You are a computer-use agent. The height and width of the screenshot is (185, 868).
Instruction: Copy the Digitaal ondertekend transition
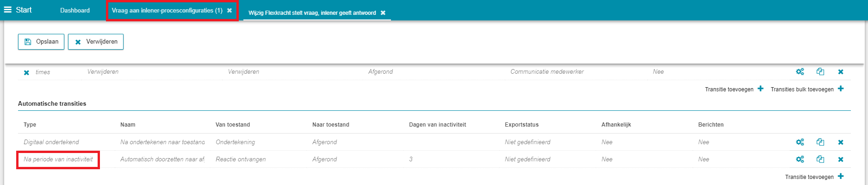(820, 142)
